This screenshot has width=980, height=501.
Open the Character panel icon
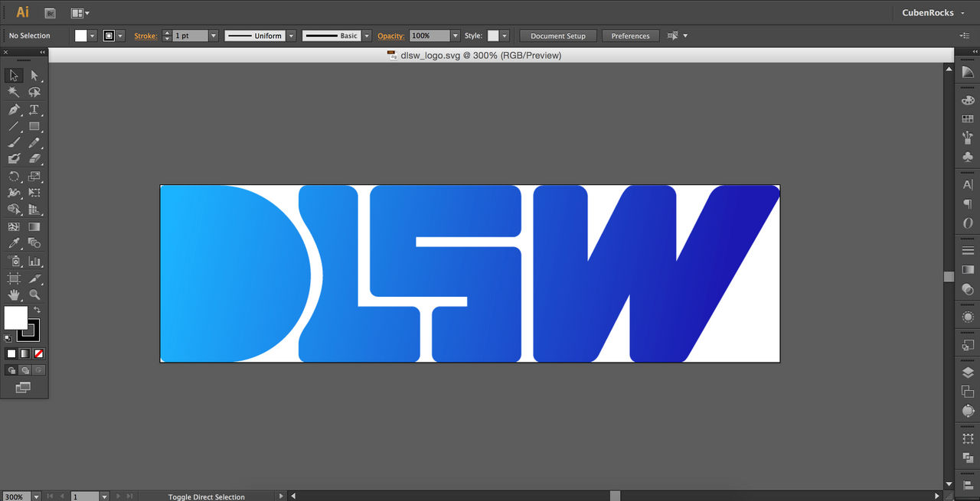[968, 185]
